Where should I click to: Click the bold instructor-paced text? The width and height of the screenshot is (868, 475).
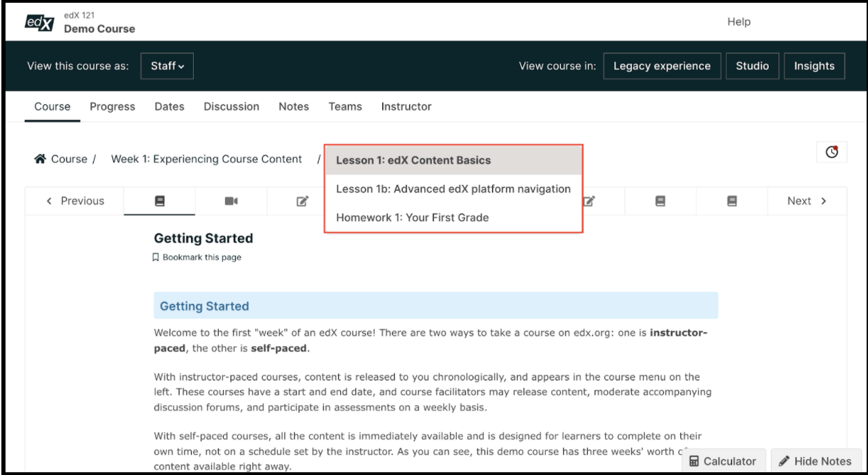pos(431,340)
